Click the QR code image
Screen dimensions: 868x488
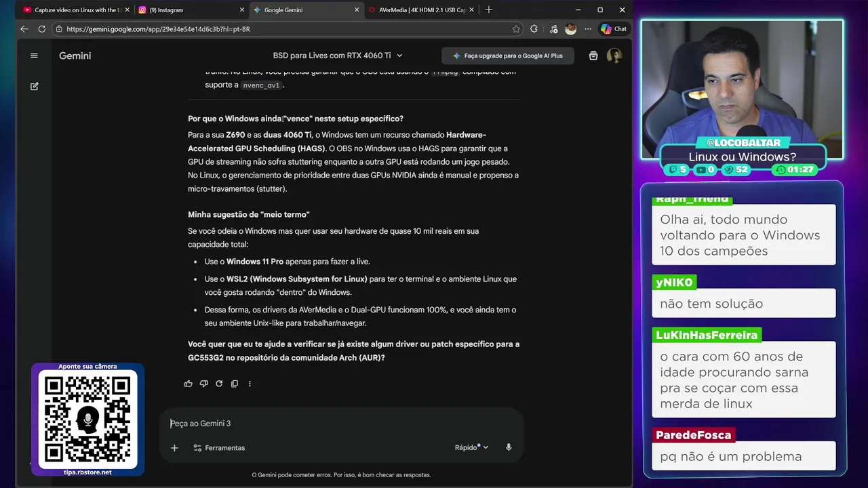coord(87,420)
